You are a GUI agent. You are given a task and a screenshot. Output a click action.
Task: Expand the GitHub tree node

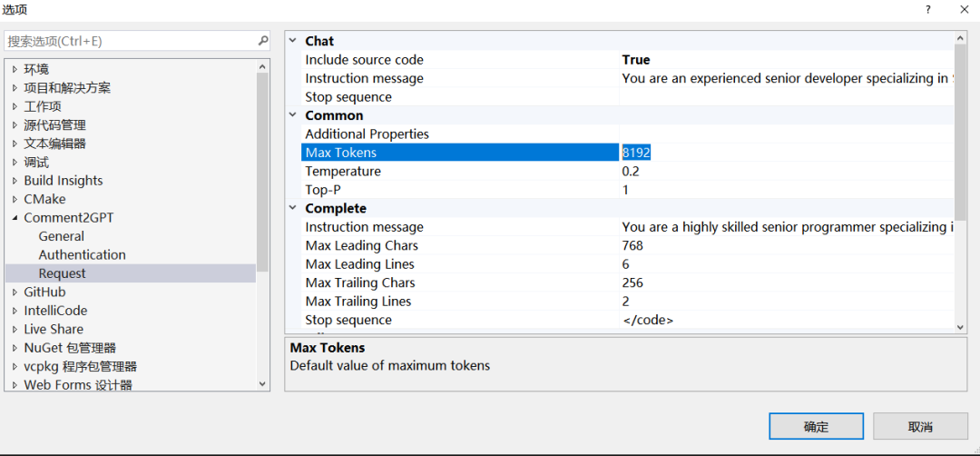click(15, 292)
